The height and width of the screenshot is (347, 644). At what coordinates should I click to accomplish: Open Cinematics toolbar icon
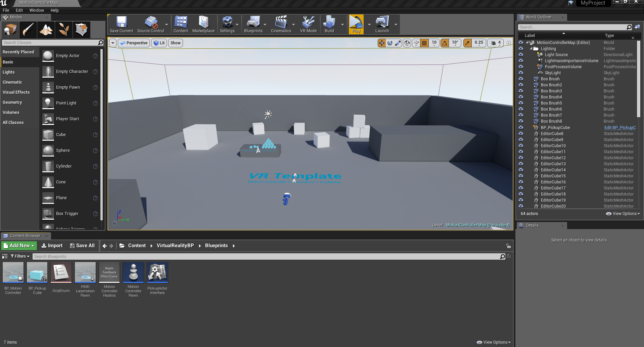281,25
